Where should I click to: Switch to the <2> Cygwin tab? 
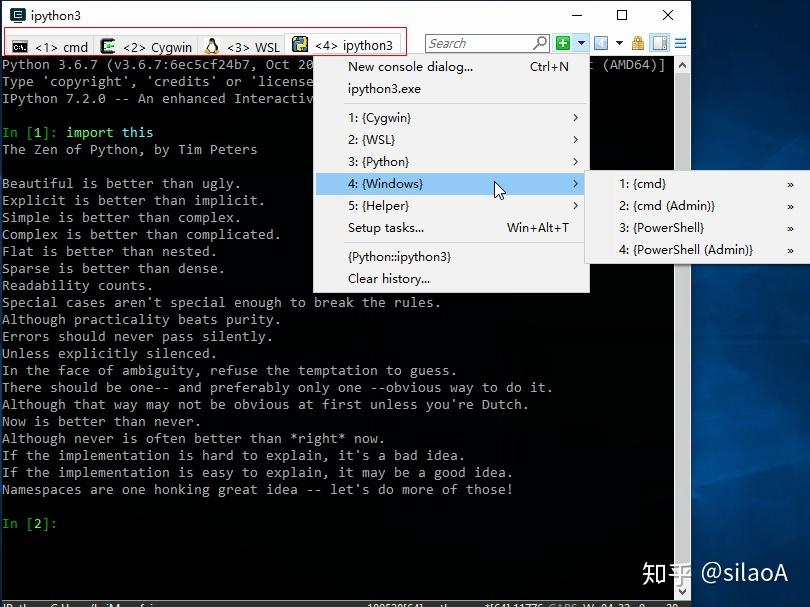[146, 46]
